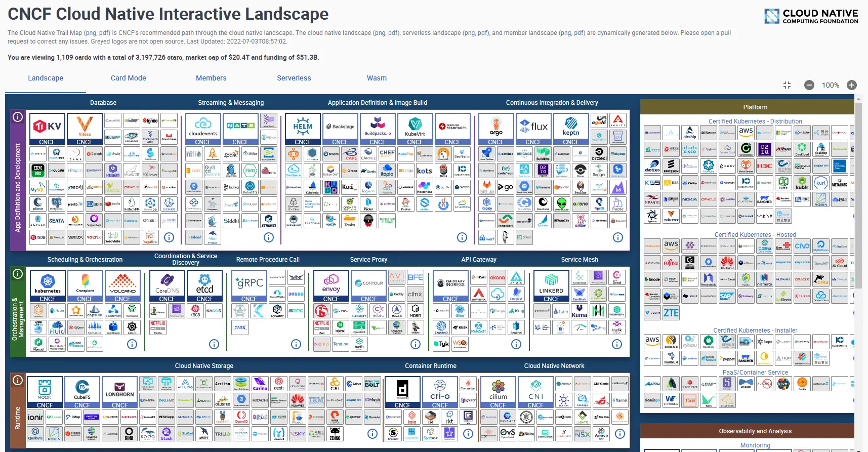Zoom out the landscape with minus button
868x452 pixels.
[809, 85]
